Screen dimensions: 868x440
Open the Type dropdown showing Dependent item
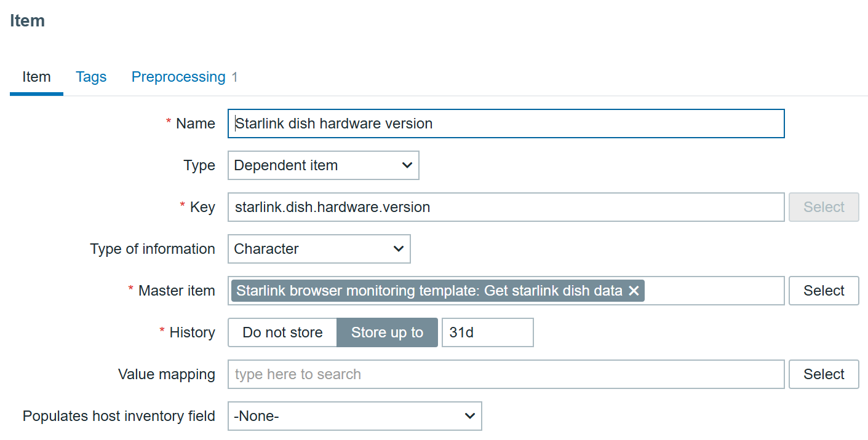tap(323, 165)
